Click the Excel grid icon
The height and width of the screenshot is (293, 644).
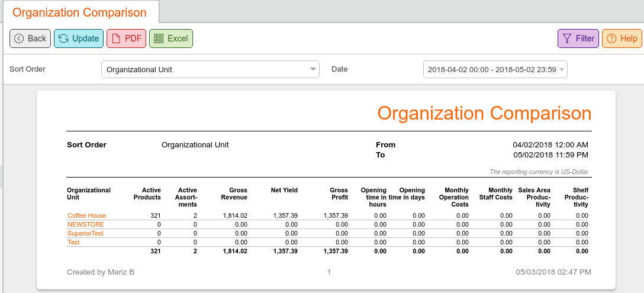click(x=158, y=38)
